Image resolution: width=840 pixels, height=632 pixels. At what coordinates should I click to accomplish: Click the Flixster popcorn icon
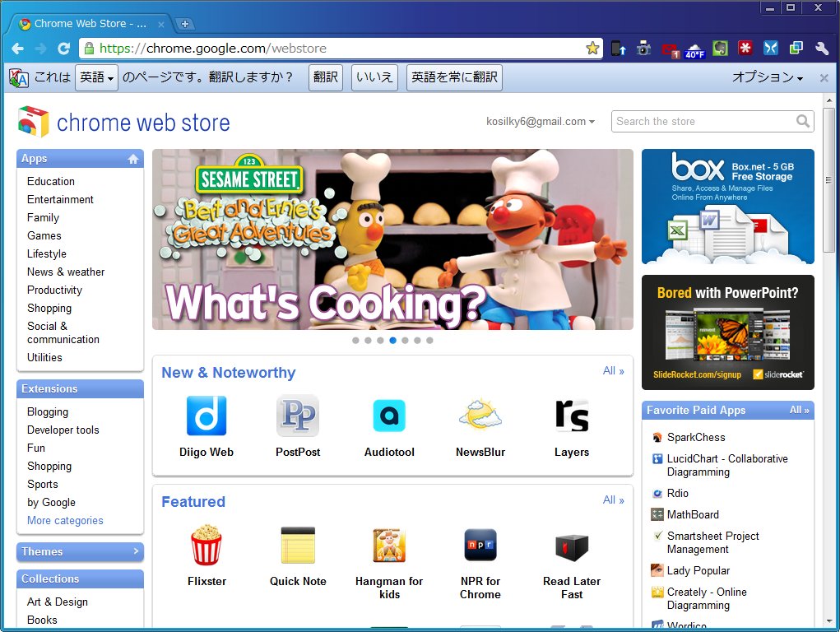tap(207, 545)
